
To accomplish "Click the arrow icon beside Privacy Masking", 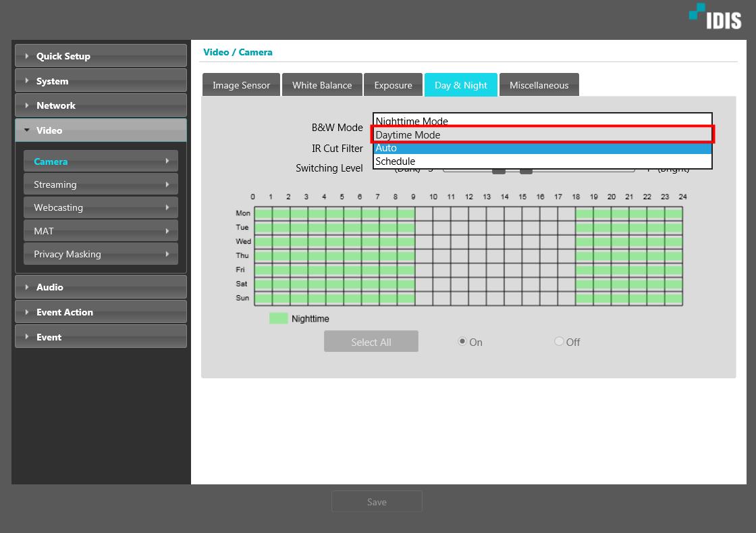I will click(x=167, y=254).
